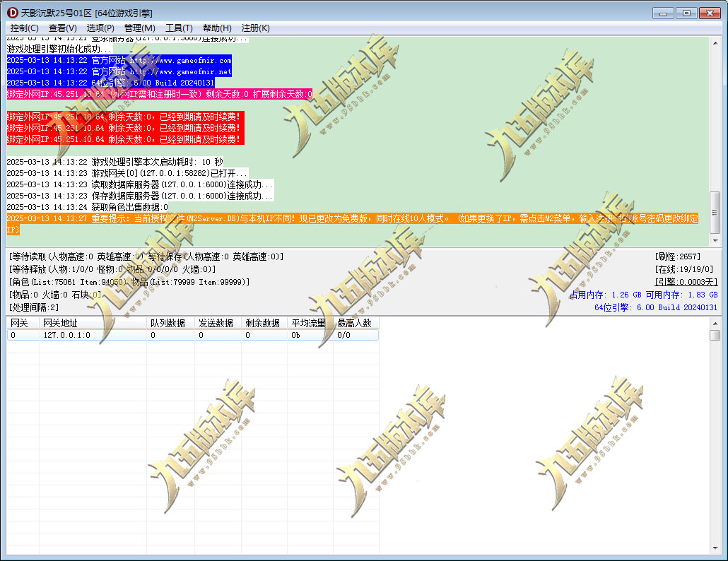Click the 在线:19/19/0 status label
This screenshot has width=728, height=561.
(x=684, y=269)
